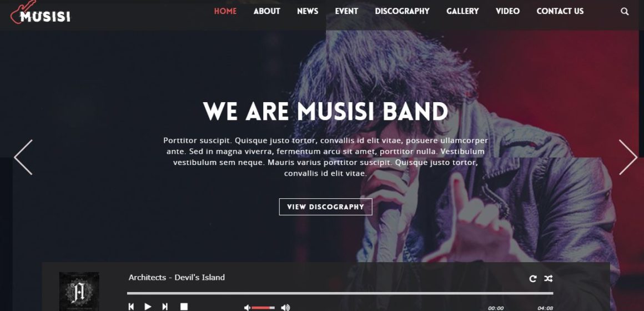Screen dimensions: 644x311
Task: Open the search magnifier icon
Action: [624, 12]
